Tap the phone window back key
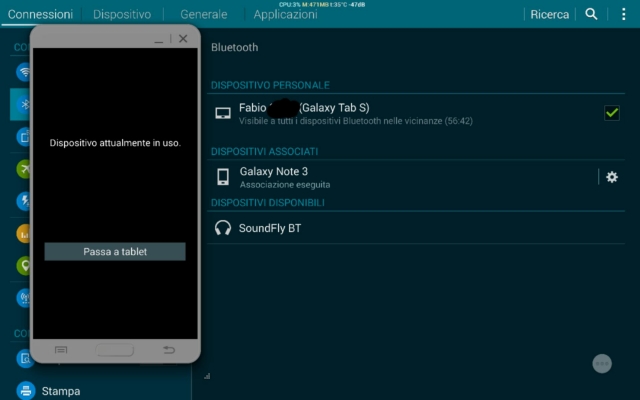The image size is (640, 400). pos(169,350)
